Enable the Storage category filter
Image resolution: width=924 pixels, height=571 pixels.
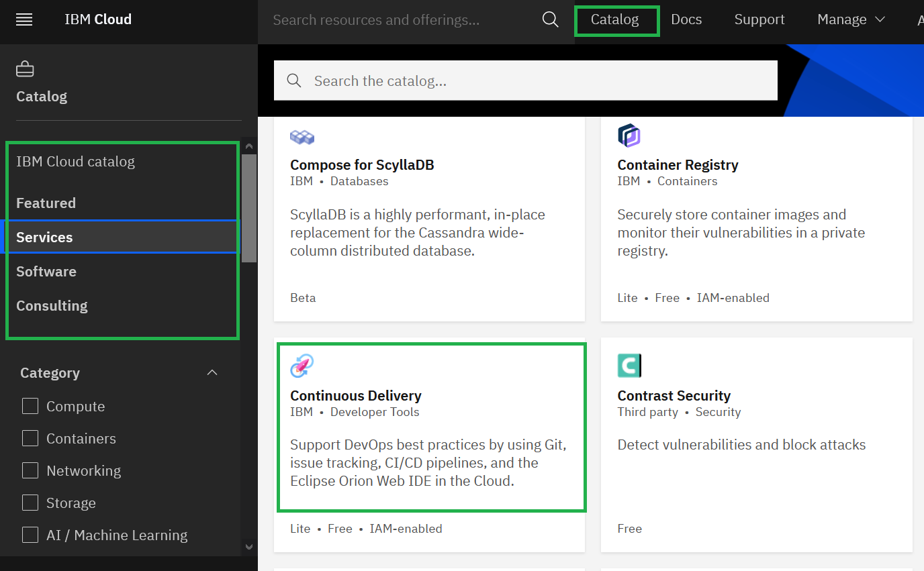pyautogui.click(x=30, y=503)
